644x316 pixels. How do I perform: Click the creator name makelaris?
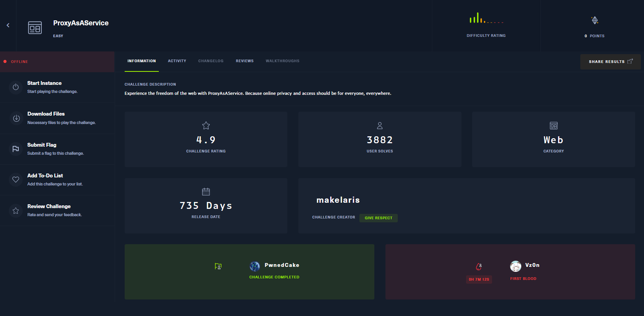click(338, 200)
